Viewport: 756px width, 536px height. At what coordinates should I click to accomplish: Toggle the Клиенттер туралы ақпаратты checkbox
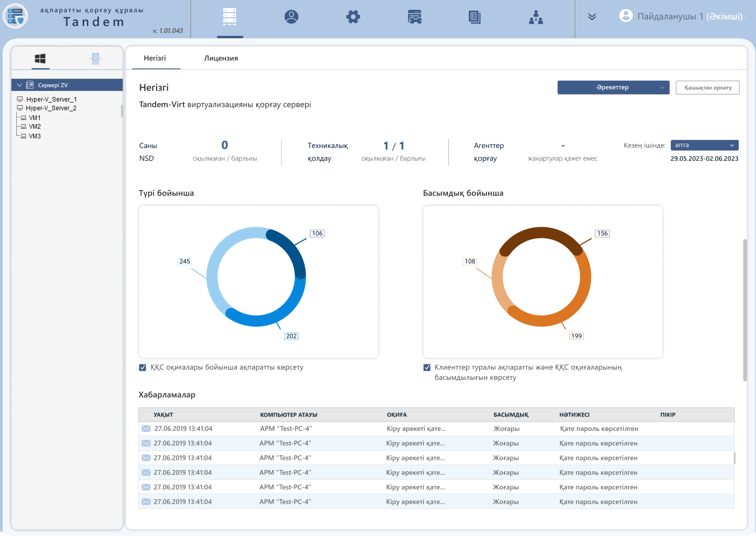coord(427,368)
